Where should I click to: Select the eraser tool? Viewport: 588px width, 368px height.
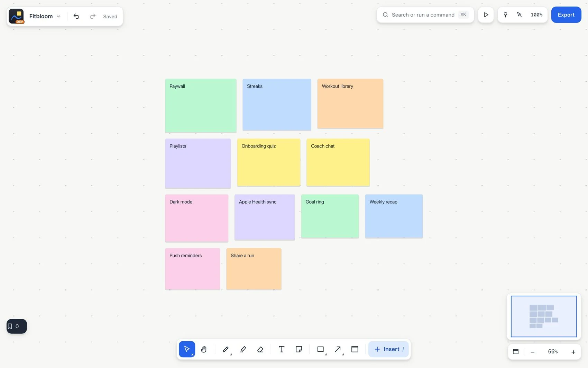260,349
